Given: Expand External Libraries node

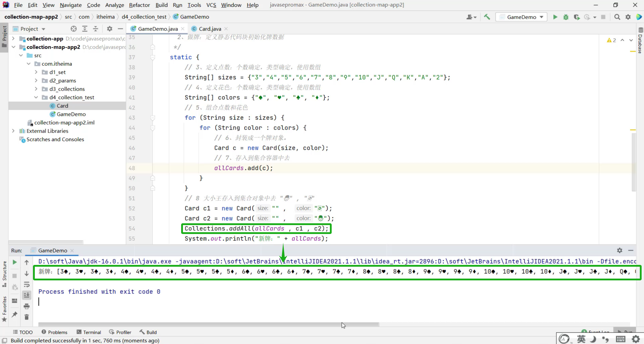Looking at the screenshot, I should click(13, 131).
